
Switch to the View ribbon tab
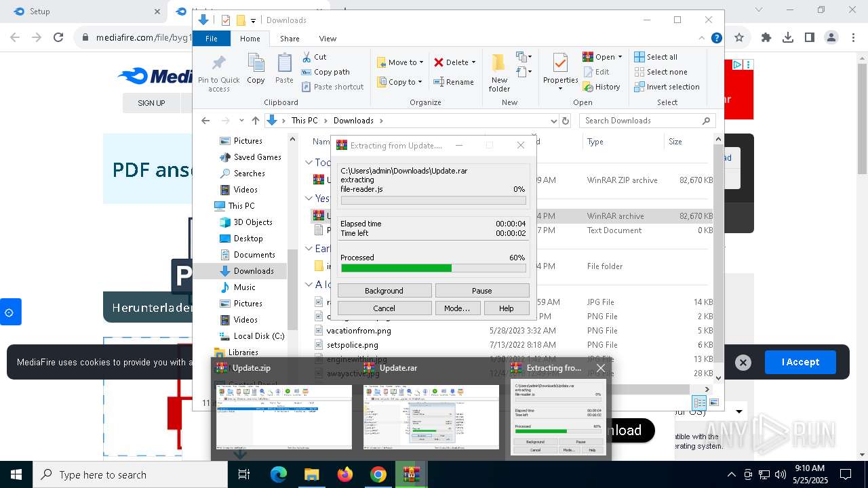[x=328, y=39]
